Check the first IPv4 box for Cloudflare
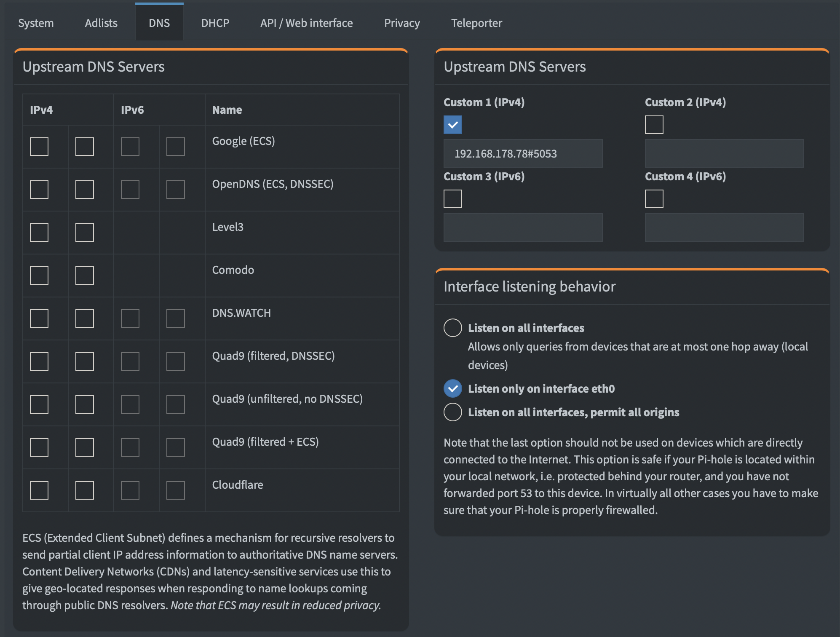This screenshot has width=840, height=637. point(39,490)
